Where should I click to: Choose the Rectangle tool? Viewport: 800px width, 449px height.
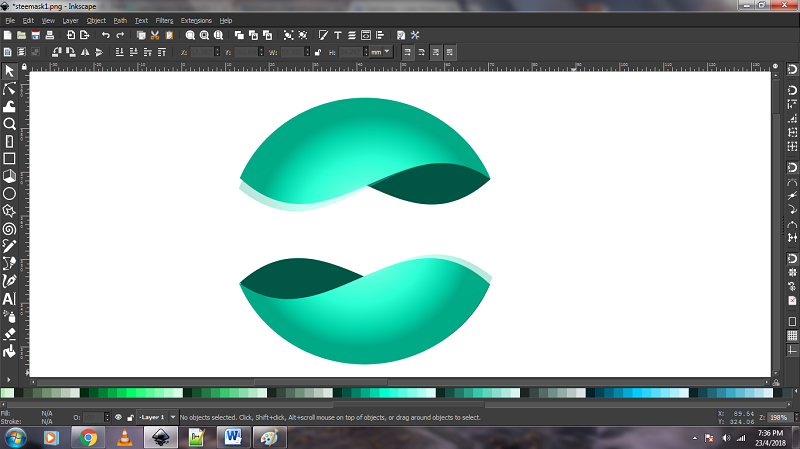(x=9, y=159)
